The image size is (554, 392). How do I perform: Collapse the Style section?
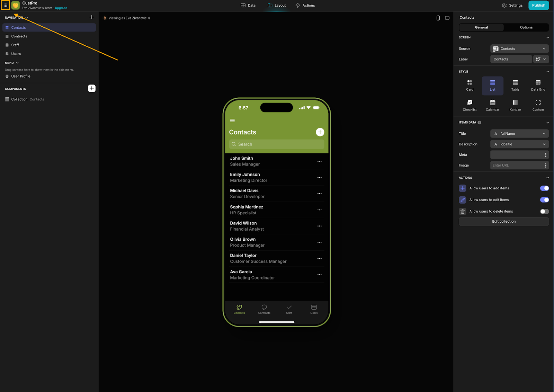(x=547, y=72)
